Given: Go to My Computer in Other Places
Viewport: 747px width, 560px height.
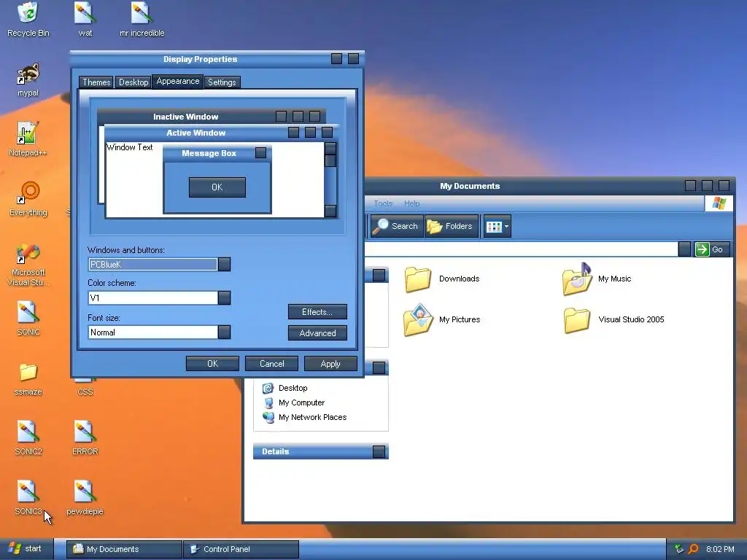Looking at the screenshot, I should (293, 402).
